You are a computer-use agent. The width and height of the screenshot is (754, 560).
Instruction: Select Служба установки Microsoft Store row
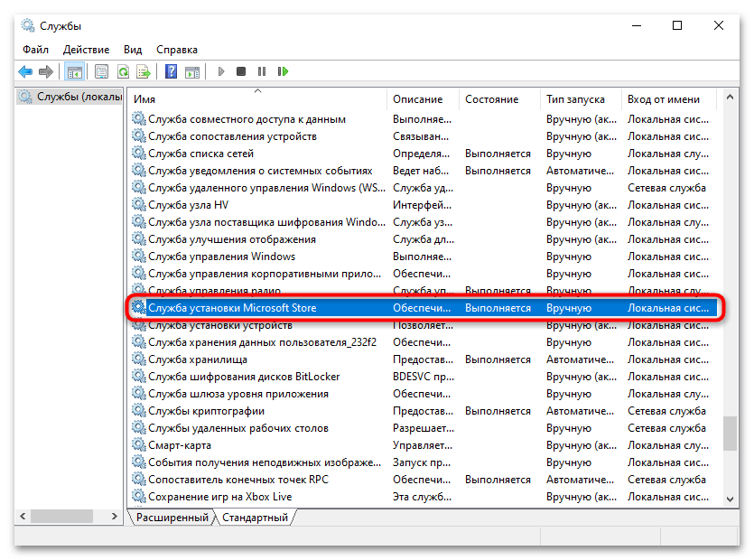click(424, 307)
